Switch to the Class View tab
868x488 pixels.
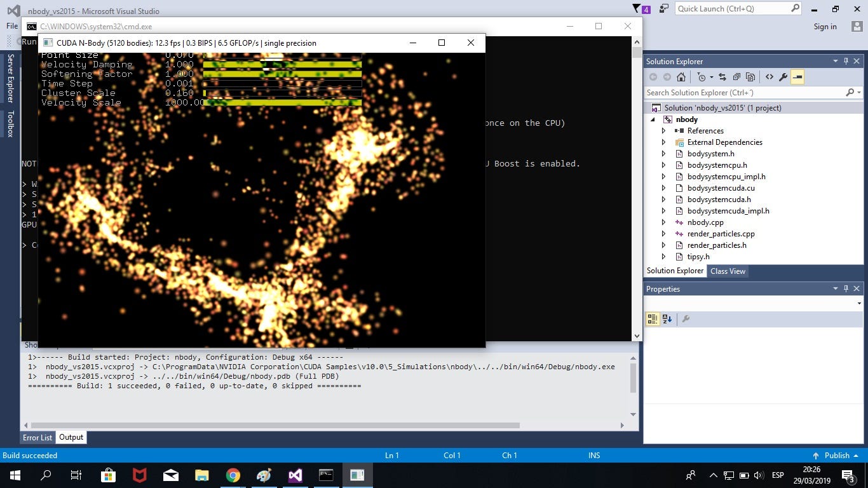coord(728,271)
